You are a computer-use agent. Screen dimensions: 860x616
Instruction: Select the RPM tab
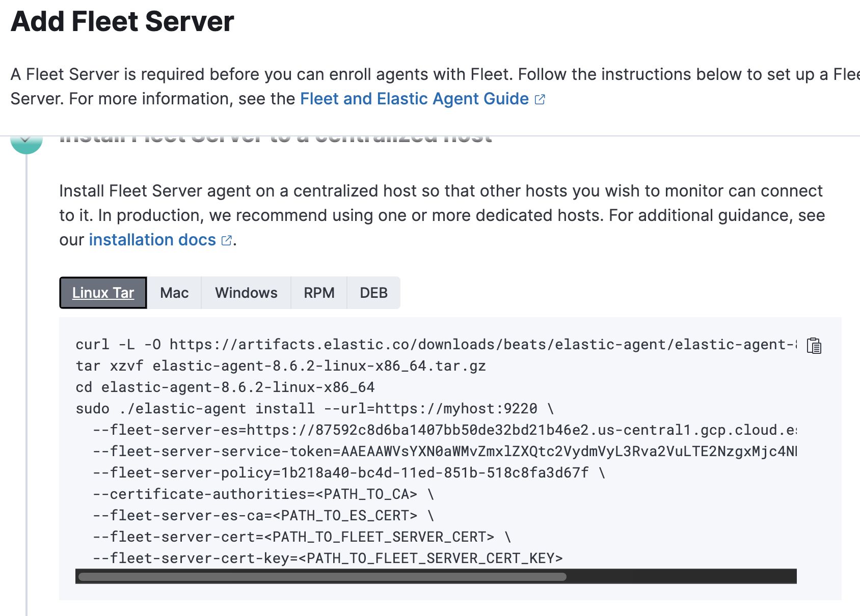click(x=318, y=293)
